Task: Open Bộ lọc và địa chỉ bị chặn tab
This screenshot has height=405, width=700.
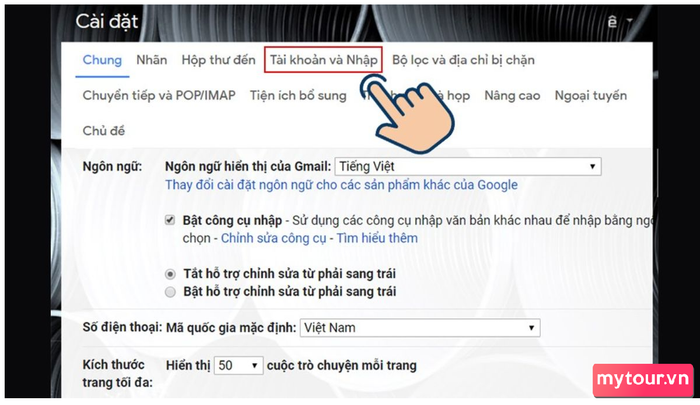Action: [x=463, y=60]
